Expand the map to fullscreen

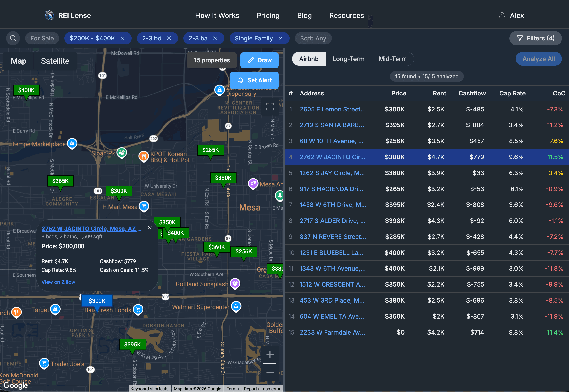point(269,107)
